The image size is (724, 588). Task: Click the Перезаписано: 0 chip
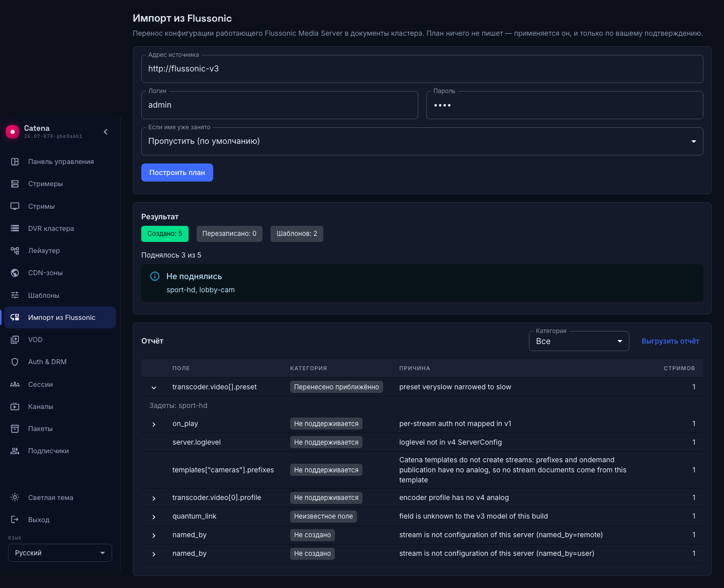pos(229,233)
